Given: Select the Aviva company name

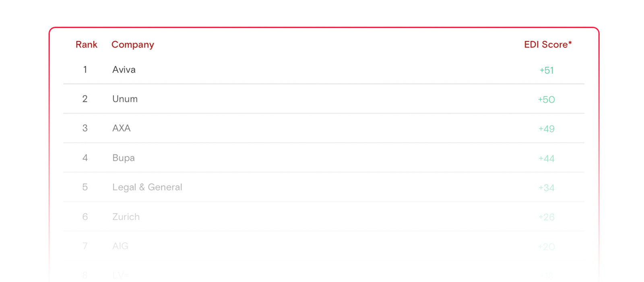Looking at the screenshot, I should coord(124,70).
